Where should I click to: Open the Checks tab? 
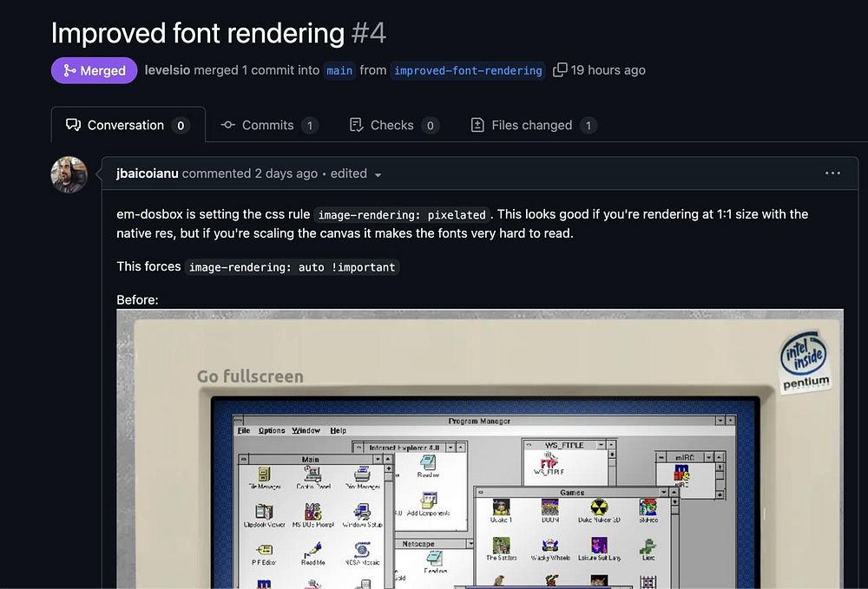point(394,125)
